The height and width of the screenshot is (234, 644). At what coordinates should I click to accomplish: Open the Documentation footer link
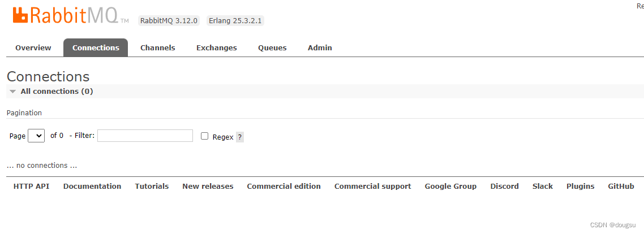tap(92, 186)
